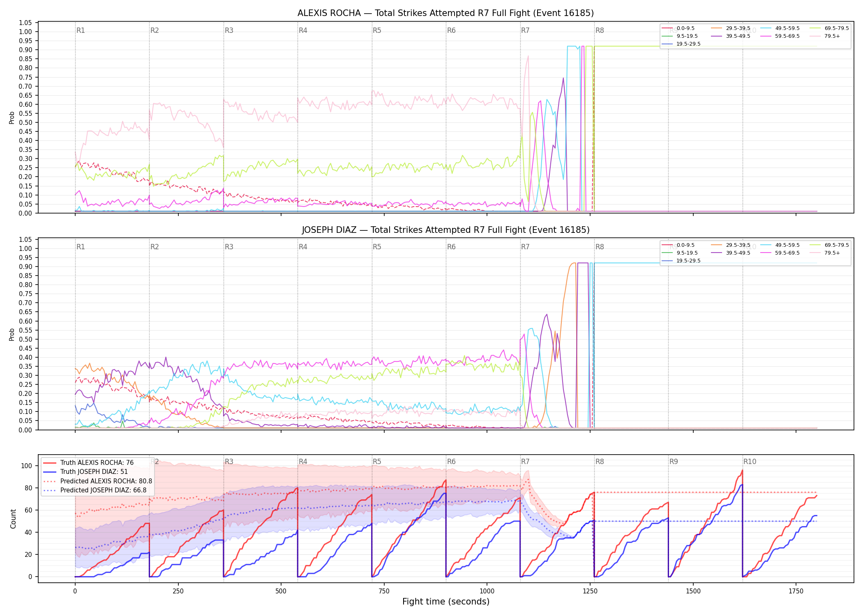
Task: Click R3 marker in Alexis Rocha plot
Action: [229, 30]
